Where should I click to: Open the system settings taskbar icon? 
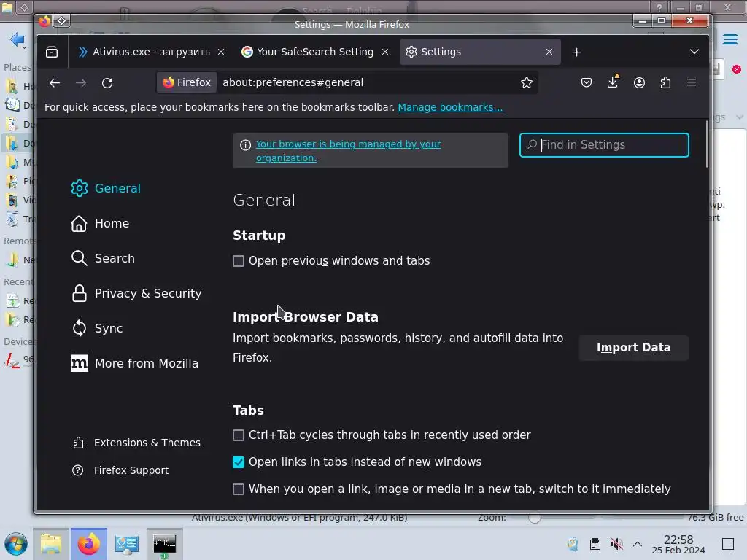tap(127, 544)
